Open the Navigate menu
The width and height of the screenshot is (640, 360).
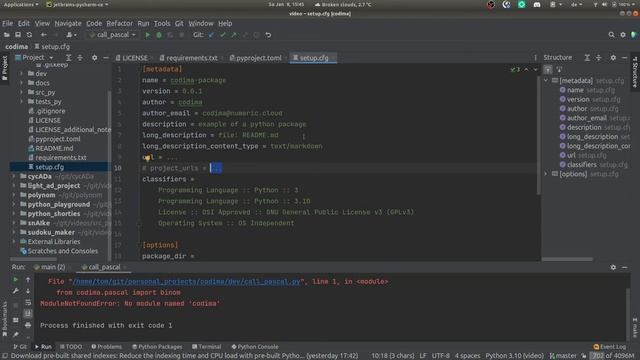68,23
